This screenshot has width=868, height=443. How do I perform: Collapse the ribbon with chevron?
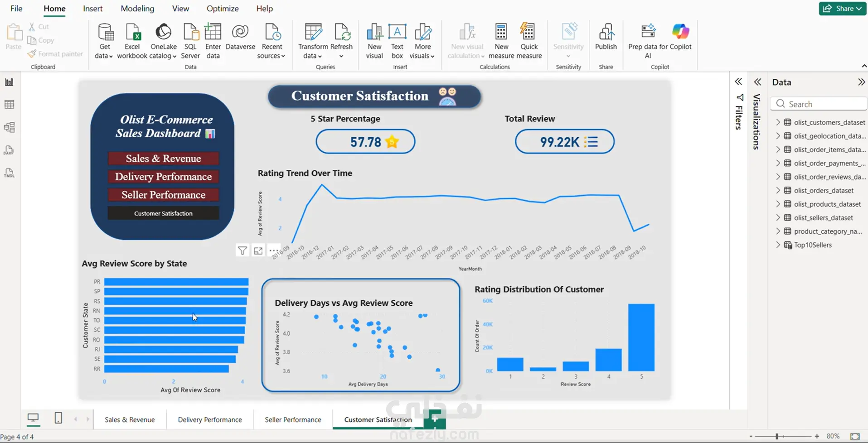tap(864, 66)
